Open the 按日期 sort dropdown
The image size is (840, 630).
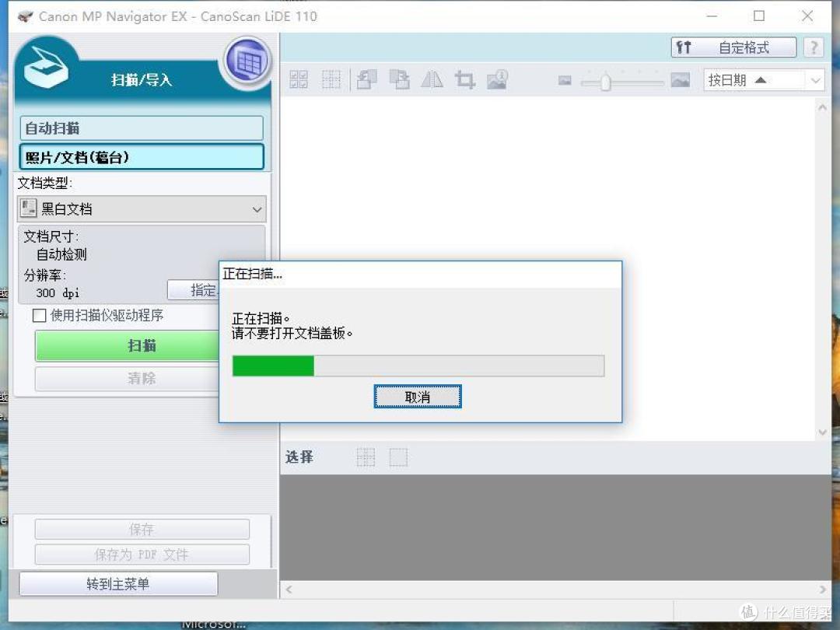click(x=764, y=80)
